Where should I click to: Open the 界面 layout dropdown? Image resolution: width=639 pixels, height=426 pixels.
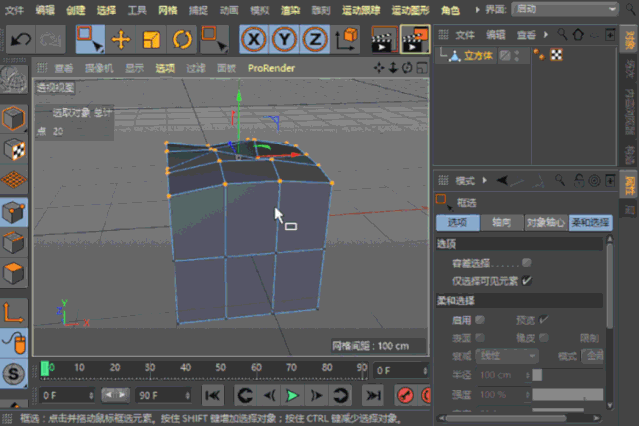[x=565, y=9]
